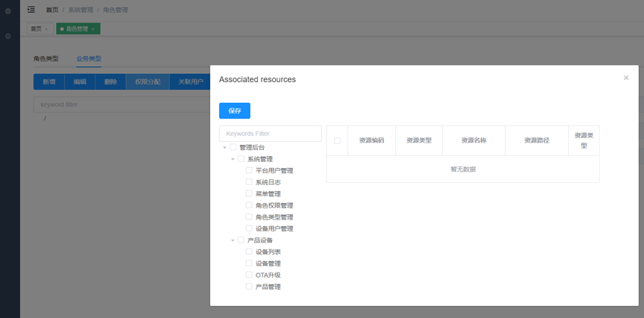Focus the keyword filter field behind dialog
Screen dimensions: 644x318
(x=122, y=105)
